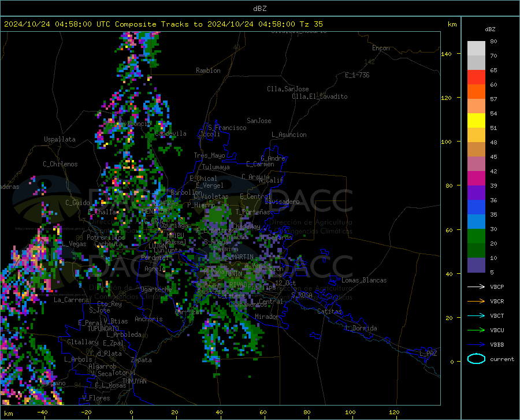This screenshot has width=520, height=420.
Task: Select the magenta swatch in dBZ scale
Action: click(x=476, y=179)
